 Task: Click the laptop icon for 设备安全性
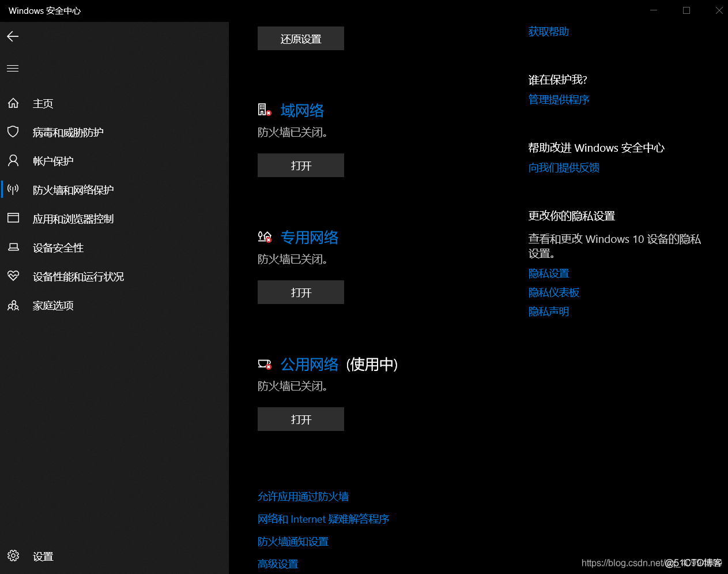13,247
